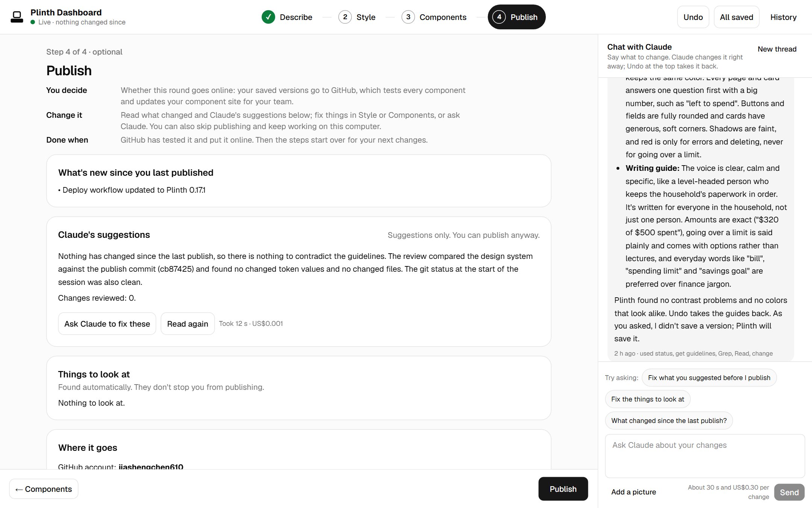Click the 'Nothing to look at.' text
812x508 pixels.
pos(91,403)
